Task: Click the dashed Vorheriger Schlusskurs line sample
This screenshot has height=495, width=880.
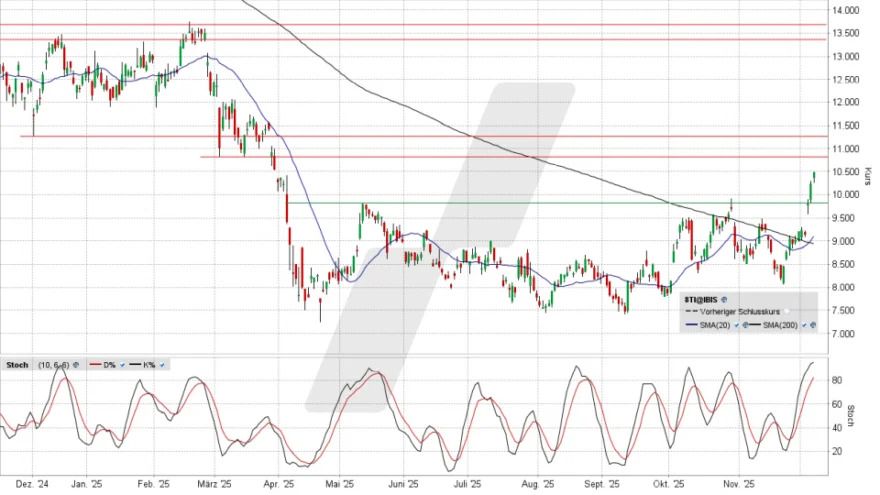Action: click(x=690, y=312)
